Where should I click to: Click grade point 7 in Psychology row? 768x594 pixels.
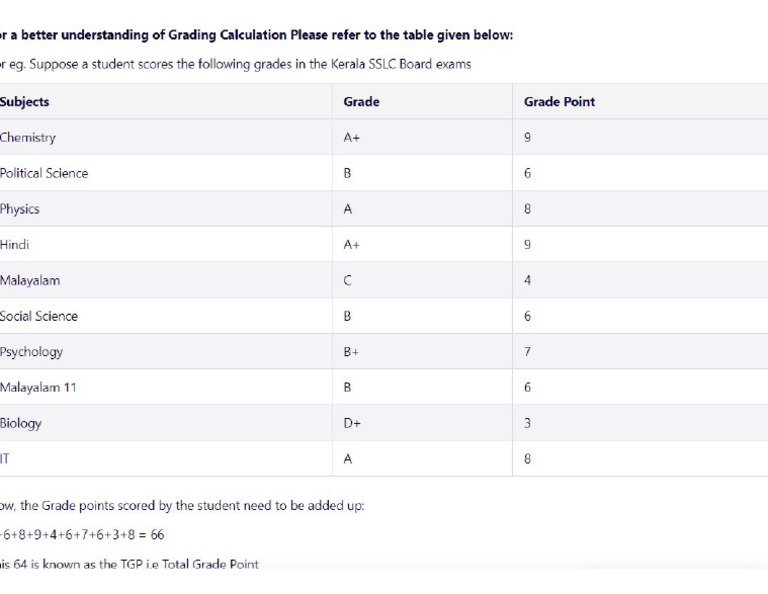[x=527, y=352]
